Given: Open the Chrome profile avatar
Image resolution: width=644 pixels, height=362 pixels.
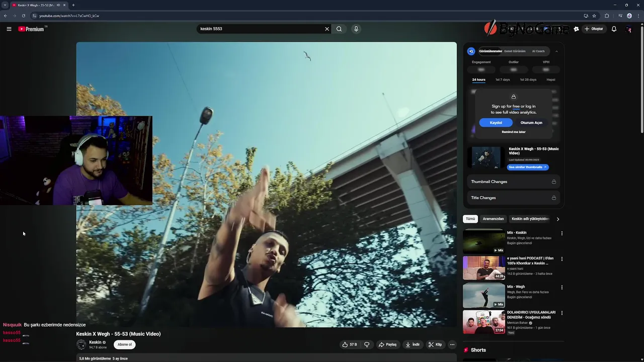Looking at the screenshot, I should [629, 16].
